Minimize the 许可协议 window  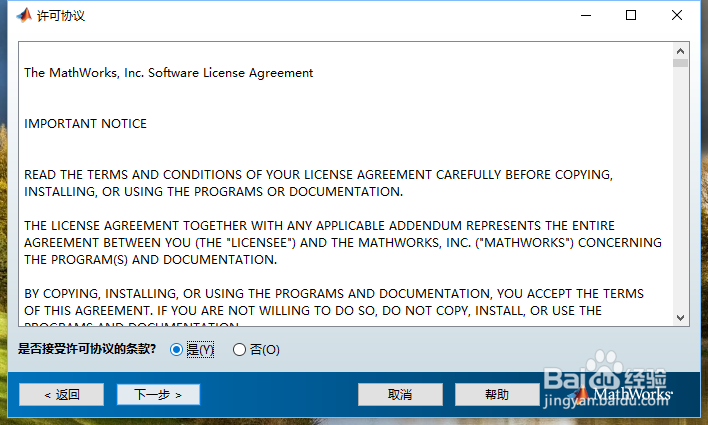[x=586, y=15]
